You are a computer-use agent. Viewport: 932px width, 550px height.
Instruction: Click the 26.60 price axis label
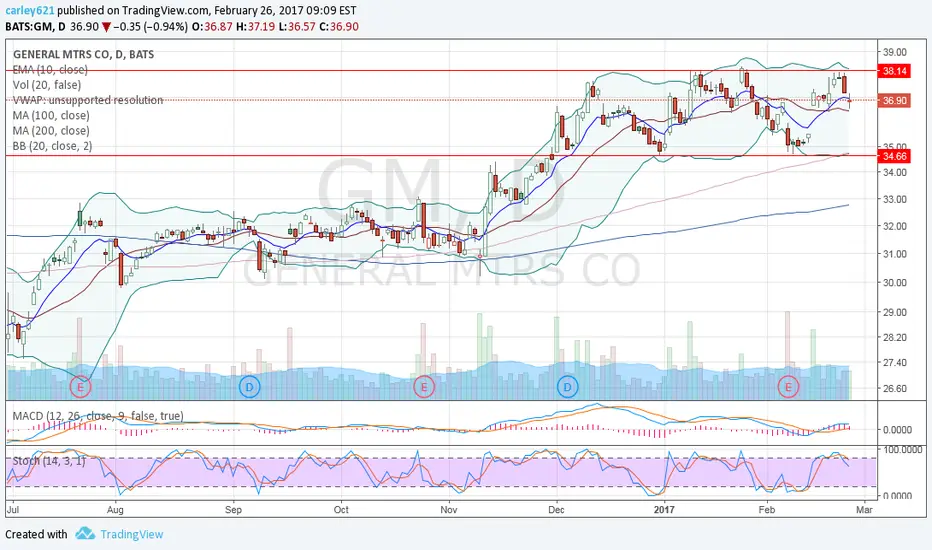point(895,388)
